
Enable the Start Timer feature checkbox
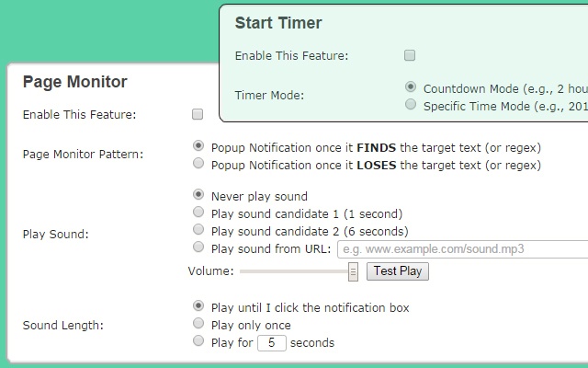[x=410, y=55]
